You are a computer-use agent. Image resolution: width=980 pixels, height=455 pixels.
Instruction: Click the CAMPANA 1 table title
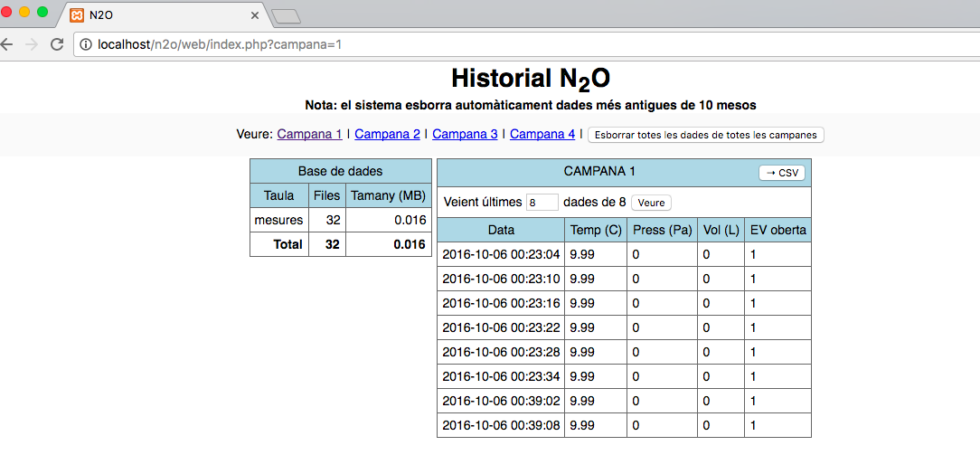coord(600,171)
